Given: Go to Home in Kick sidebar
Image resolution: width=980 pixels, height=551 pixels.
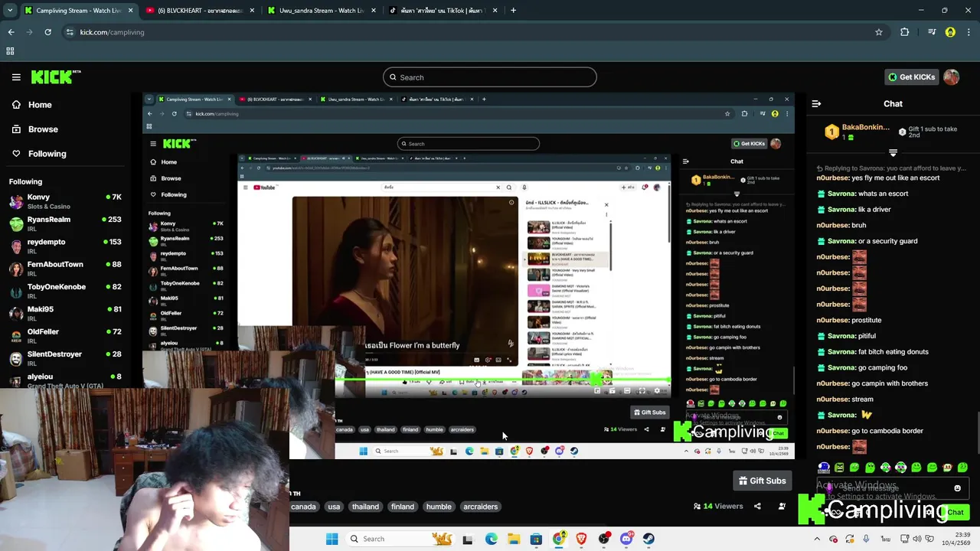Looking at the screenshot, I should point(31,105).
